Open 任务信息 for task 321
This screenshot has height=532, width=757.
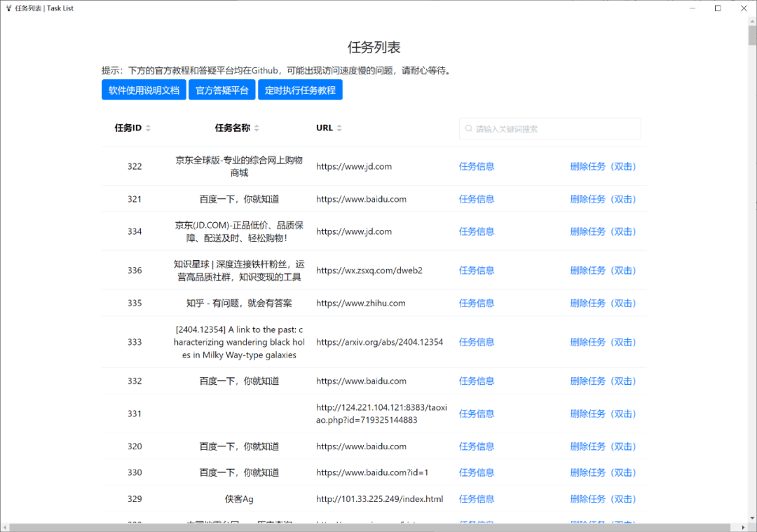pos(476,199)
